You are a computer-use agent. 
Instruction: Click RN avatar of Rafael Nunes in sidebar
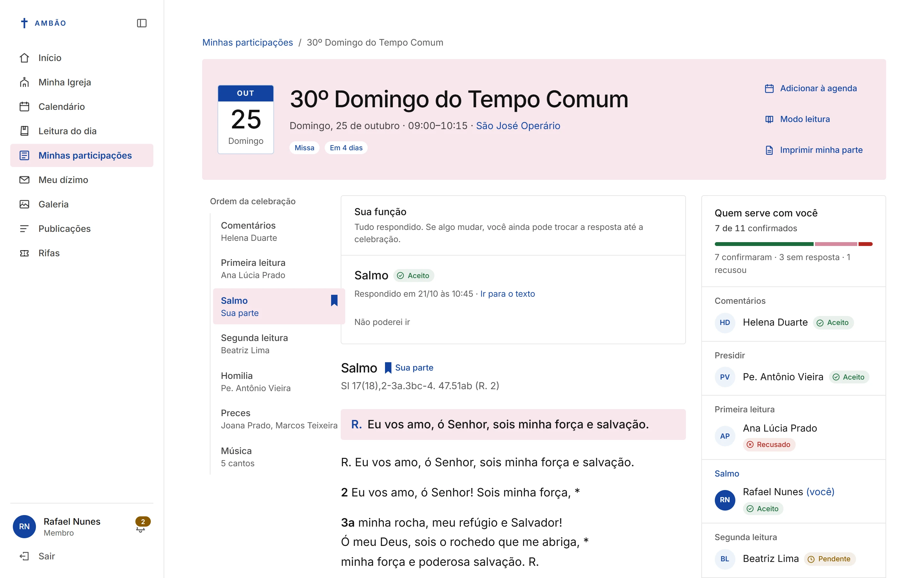[x=24, y=526]
